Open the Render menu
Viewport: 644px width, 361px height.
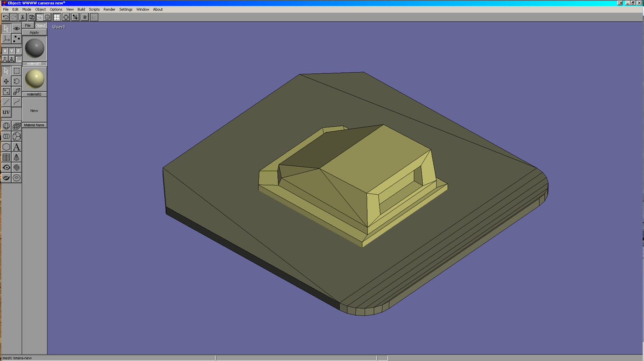109,9
